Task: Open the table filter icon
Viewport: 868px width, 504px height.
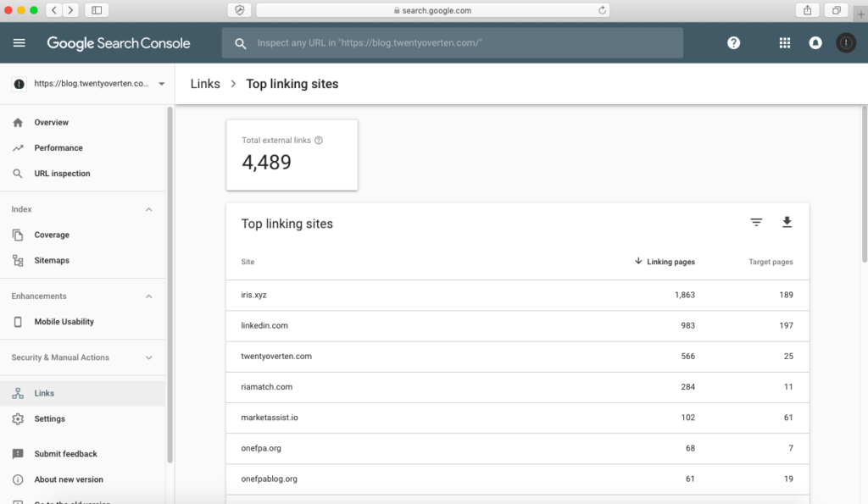Action: [756, 222]
